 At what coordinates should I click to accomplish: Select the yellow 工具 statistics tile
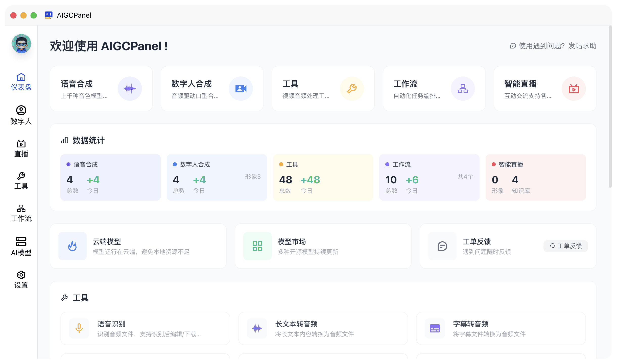click(323, 177)
